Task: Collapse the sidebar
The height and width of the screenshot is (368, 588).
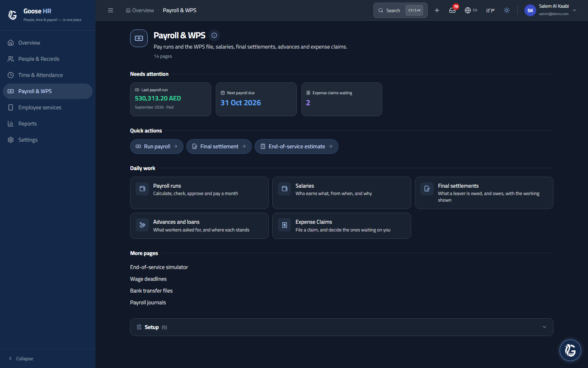Action: pos(21,358)
